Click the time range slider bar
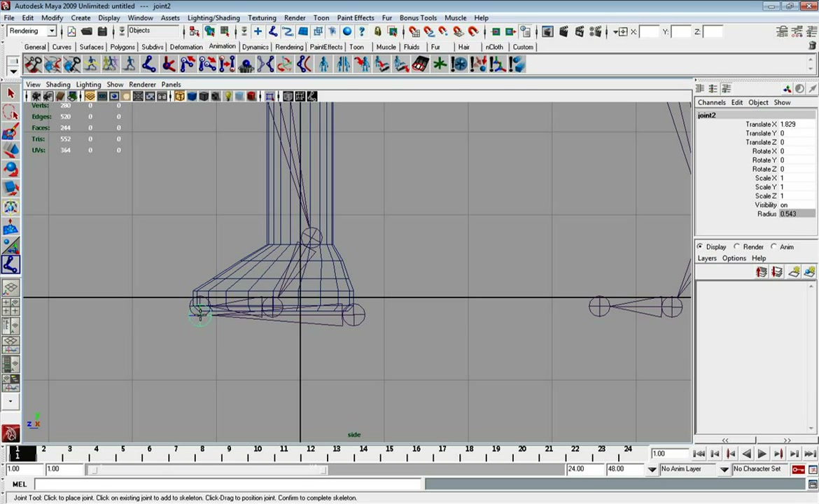 [x=207, y=470]
